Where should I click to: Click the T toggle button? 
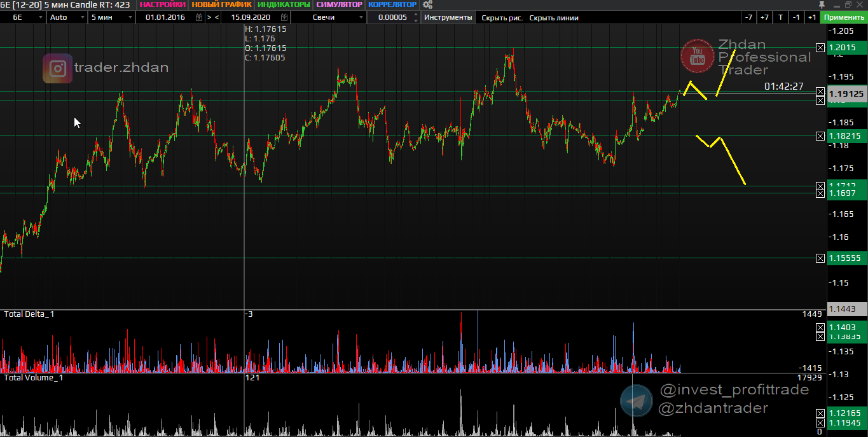[780, 17]
